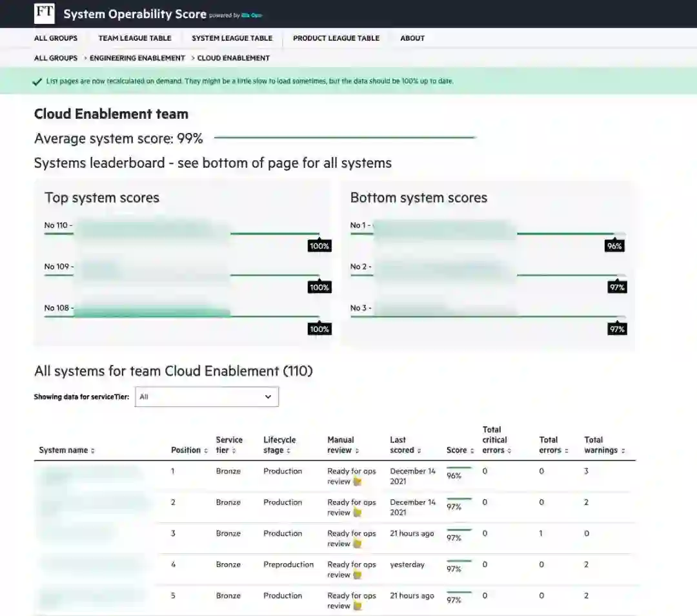Click the All Groups breadcrumb link
The image size is (697, 616).
(56, 58)
